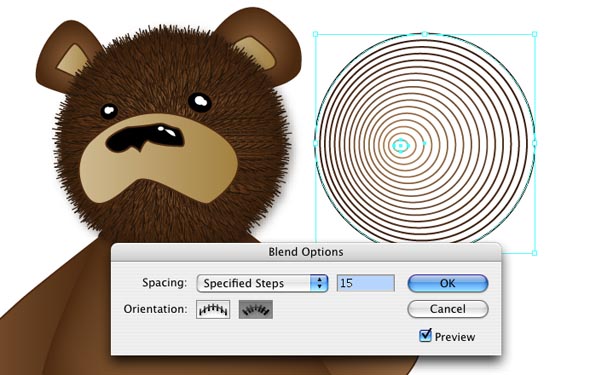The width and height of the screenshot is (590, 375).
Task: Select the bear's black nose shape
Action: (145, 139)
